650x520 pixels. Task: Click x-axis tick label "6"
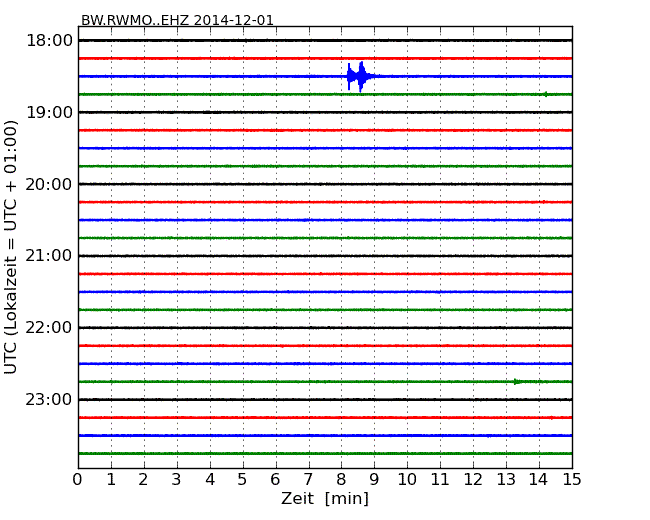275,480
